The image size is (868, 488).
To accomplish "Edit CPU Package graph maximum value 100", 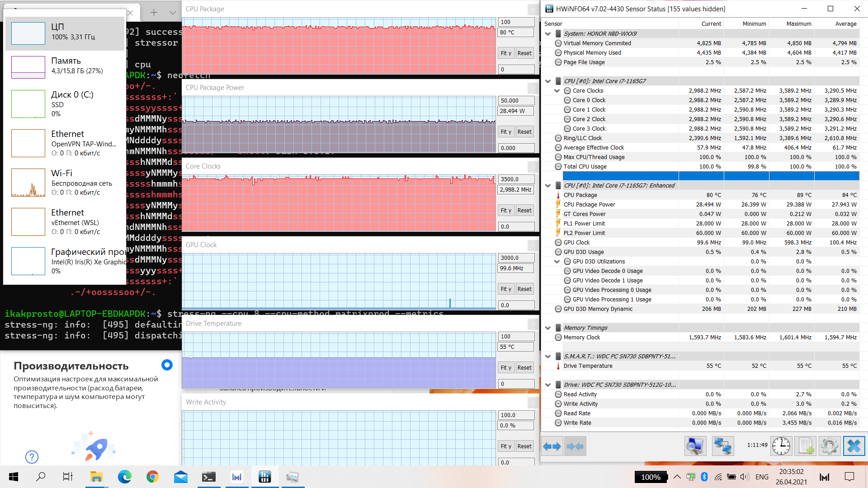I will point(516,22).
